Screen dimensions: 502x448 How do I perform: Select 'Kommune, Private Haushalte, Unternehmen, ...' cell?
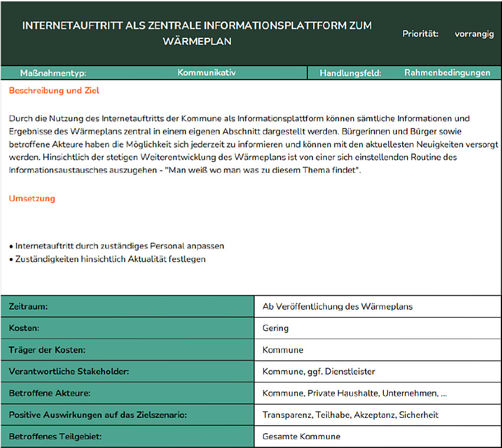pyautogui.click(x=354, y=393)
